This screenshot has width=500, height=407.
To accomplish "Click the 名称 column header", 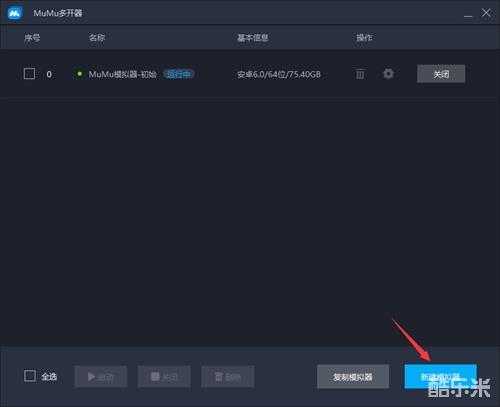I will (97, 38).
